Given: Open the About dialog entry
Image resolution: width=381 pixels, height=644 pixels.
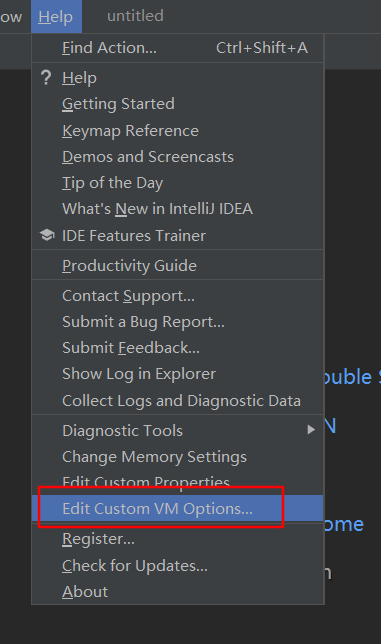Looking at the screenshot, I should 178,592.
